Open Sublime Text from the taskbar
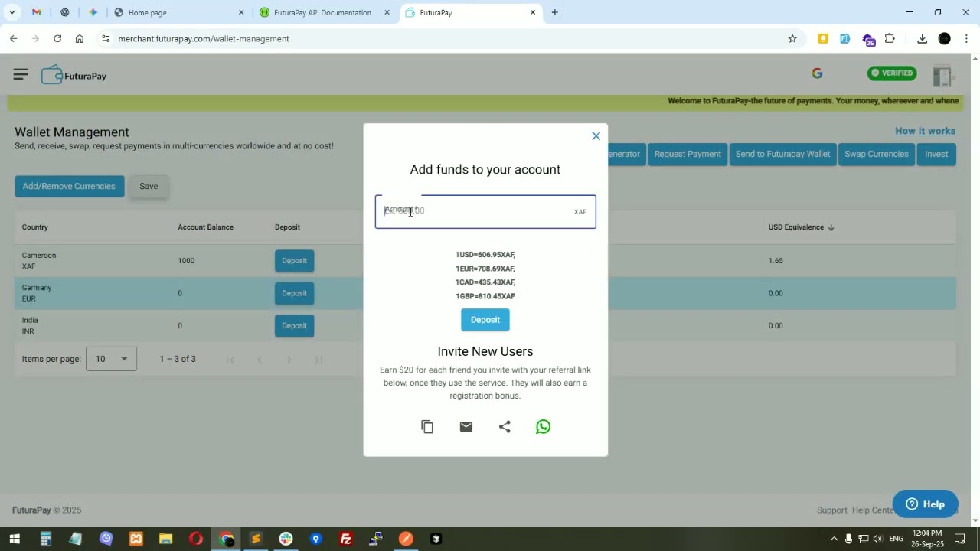The height and width of the screenshot is (551, 980). click(256, 539)
